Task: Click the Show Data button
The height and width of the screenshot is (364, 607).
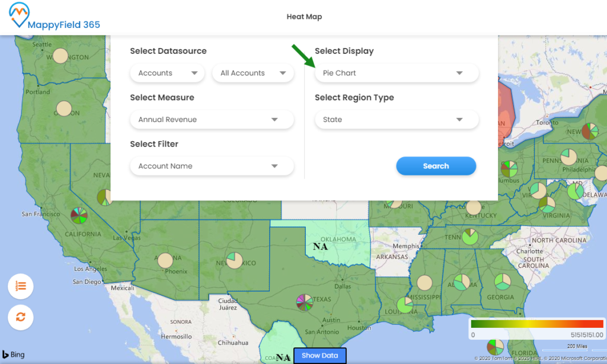Action: click(x=320, y=355)
